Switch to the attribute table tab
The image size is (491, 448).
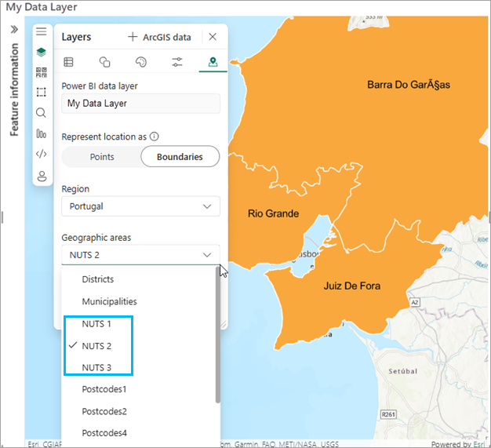click(x=68, y=62)
